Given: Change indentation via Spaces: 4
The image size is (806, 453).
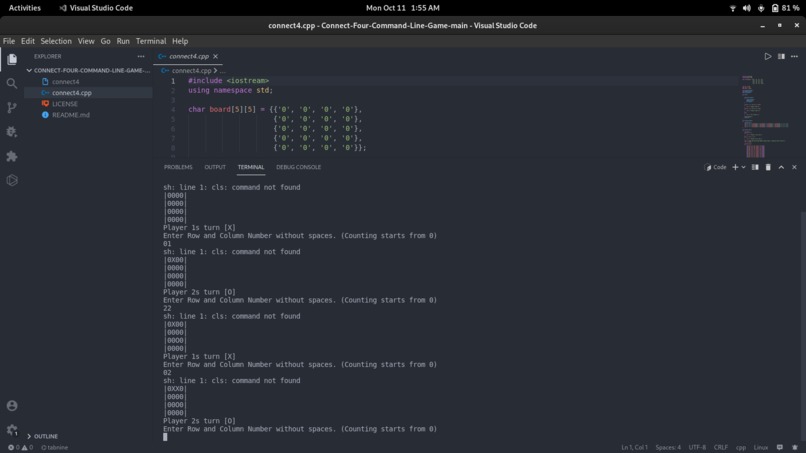Looking at the screenshot, I should click(668, 447).
